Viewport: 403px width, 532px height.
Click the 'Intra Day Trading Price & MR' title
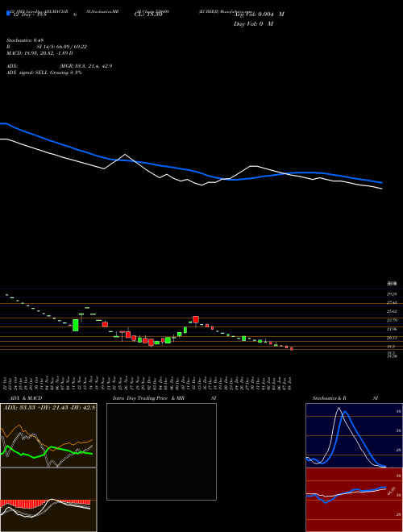[x=148, y=398]
